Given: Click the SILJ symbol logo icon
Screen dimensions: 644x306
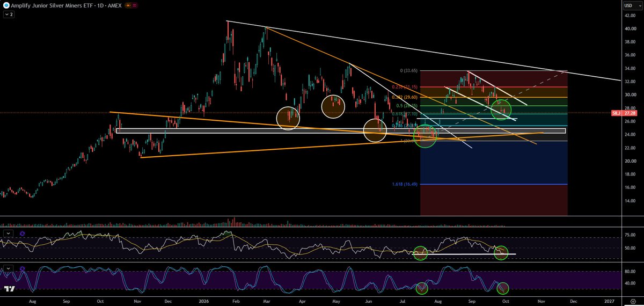Looking at the screenshot, I should (x=6, y=5).
